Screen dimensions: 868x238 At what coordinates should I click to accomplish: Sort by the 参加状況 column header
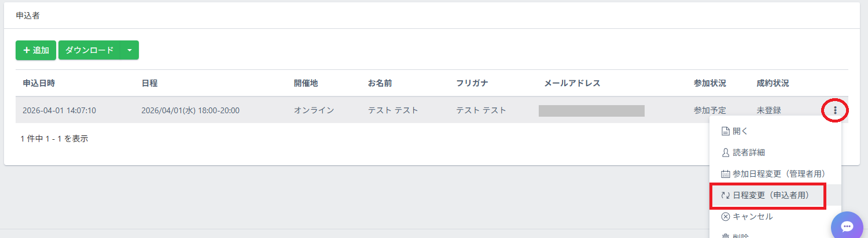(710, 83)
